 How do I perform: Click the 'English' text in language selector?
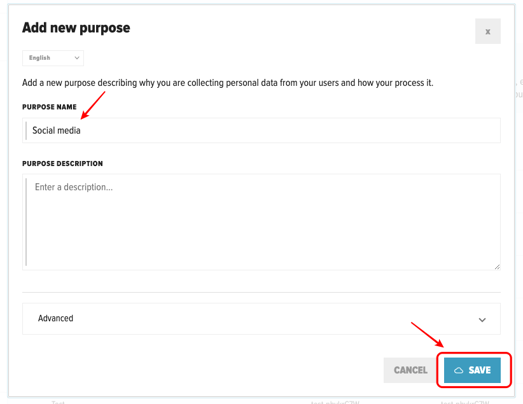click(x=40, y=58)
